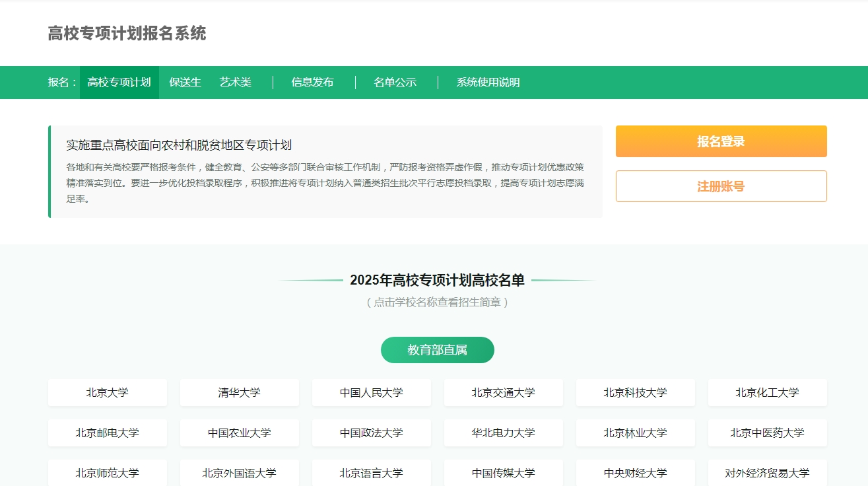Go to the 保送生 nav item
The image size is (868, 486).
point(185,83)
